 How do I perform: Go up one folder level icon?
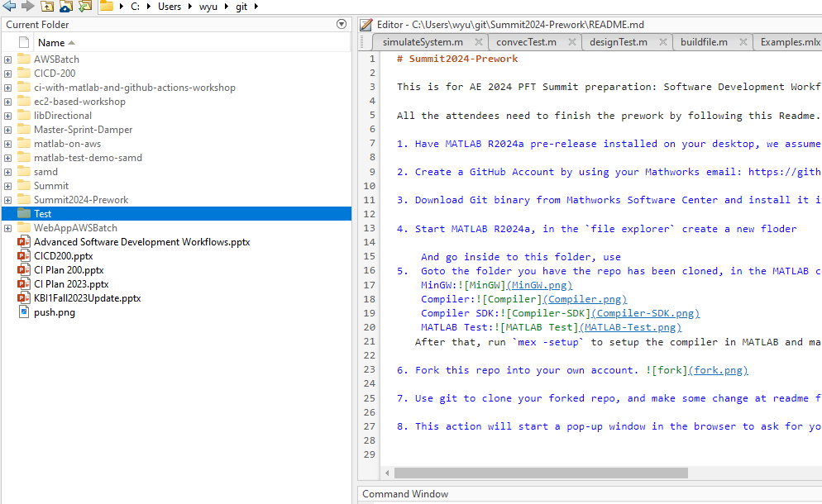point(47,6)
